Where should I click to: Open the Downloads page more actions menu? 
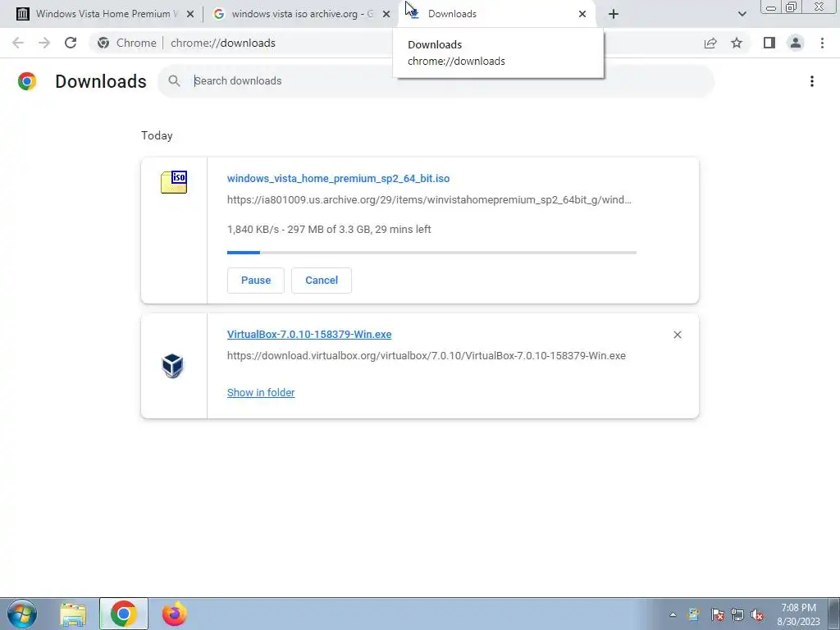click(812, 81)
